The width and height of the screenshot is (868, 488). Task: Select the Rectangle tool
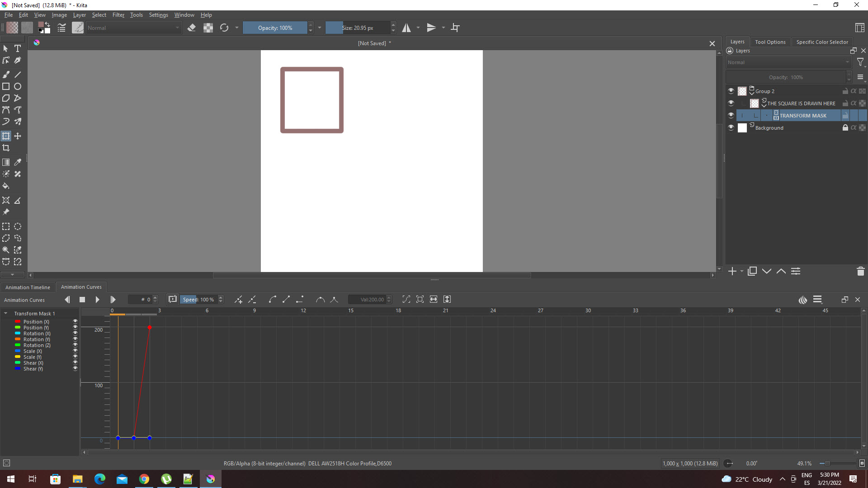pyautogui.click(x=6, y=86)
